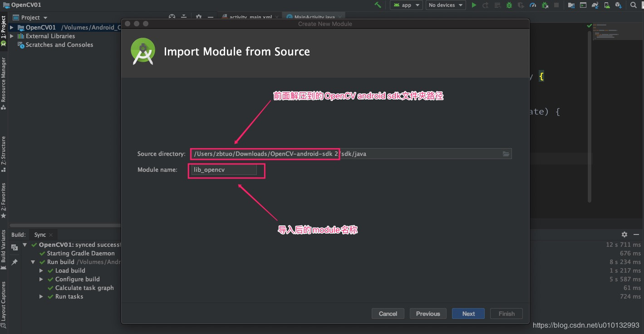644x334 pixels.
Task: Open the 2: Favorites side tab
Action: pos(4,200)
